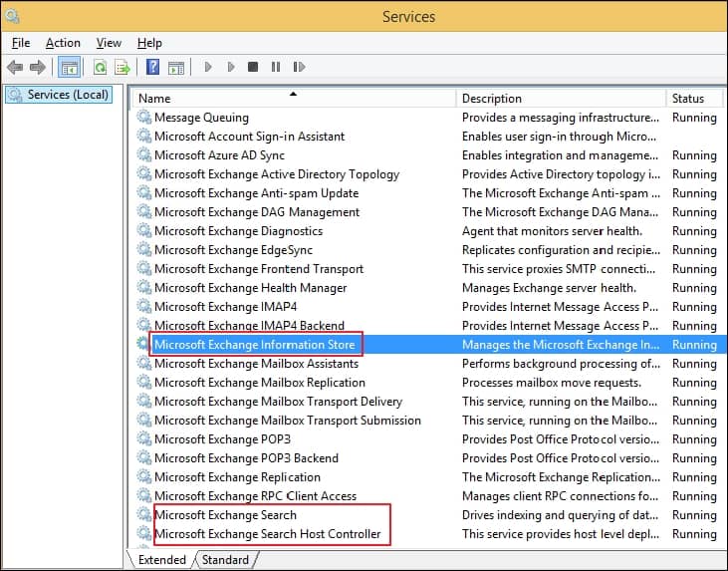Click the Refresh toolbar icon
This screenshot has width=728, height=571.
click(x=100, y=68)
